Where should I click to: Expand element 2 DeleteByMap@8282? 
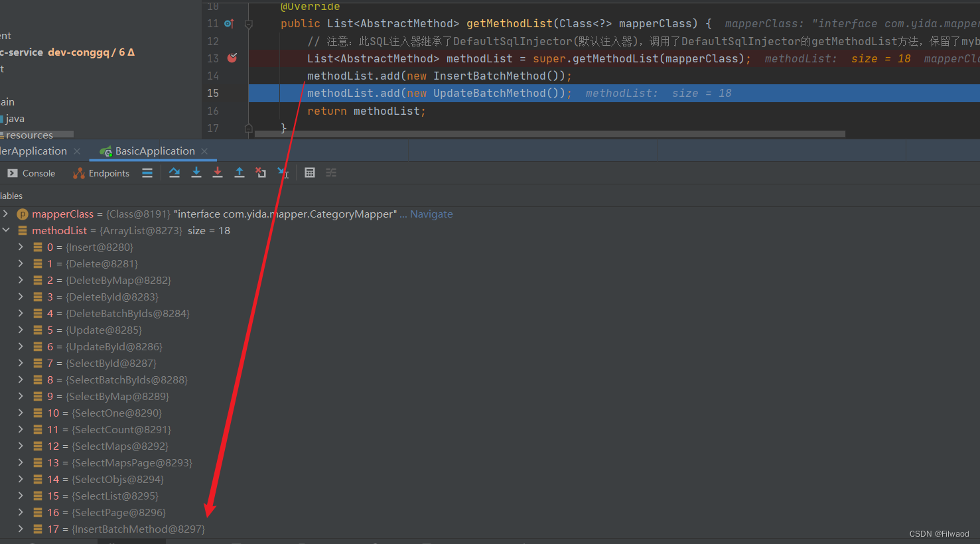[21, 280]
